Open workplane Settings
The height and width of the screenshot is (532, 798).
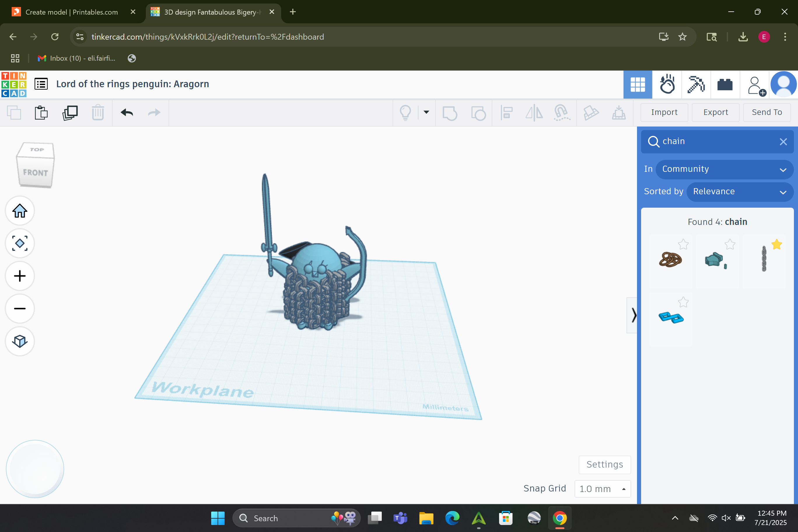(x=605, y=465)
